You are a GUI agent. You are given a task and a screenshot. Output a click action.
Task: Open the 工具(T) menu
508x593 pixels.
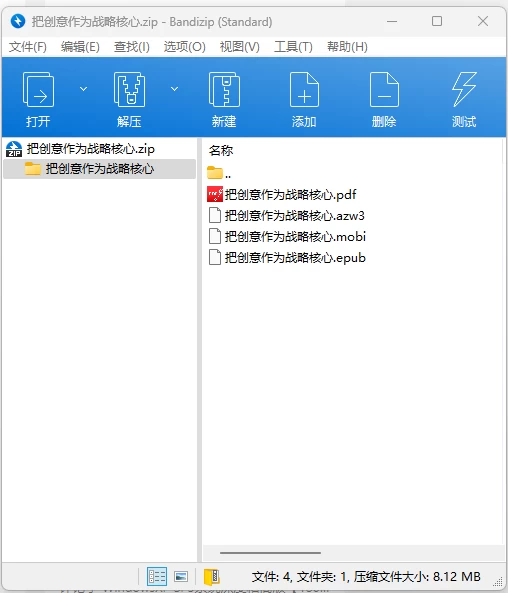point(293,47)
